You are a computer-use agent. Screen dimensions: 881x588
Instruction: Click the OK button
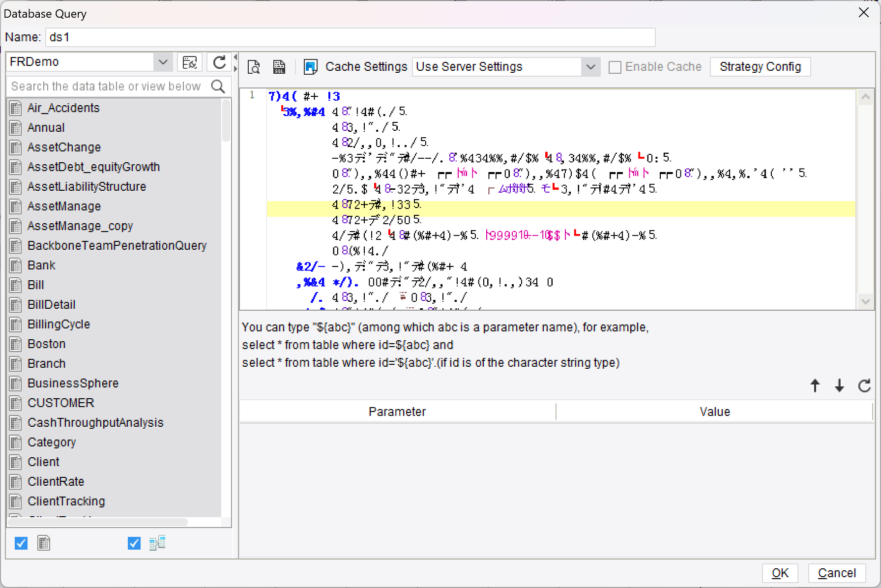[x=780, y=573]
